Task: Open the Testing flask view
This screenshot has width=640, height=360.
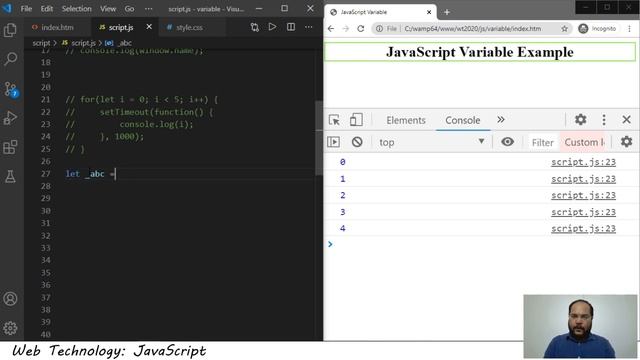Action: (x=10, y=176)
